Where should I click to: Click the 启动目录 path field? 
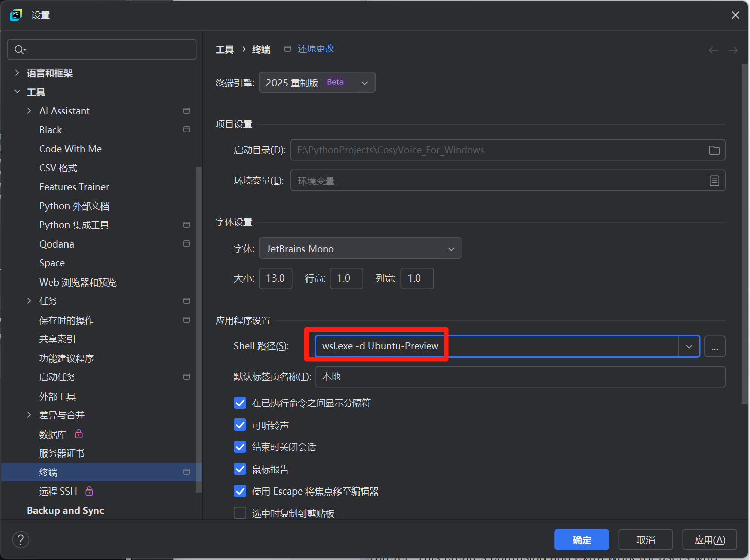tap(507, 150)
